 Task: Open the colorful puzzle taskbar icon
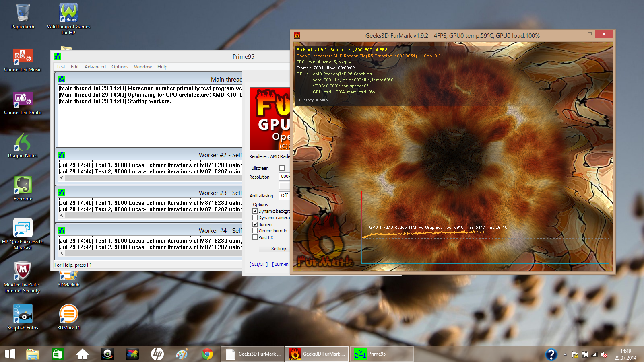[x=132, y=354]
